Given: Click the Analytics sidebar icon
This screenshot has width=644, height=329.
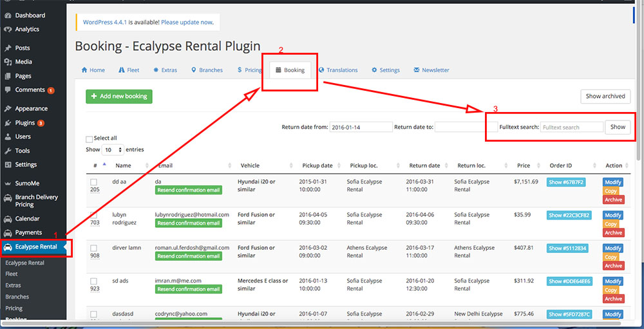Looking at the screenshot, I should (x=7, y=30).
